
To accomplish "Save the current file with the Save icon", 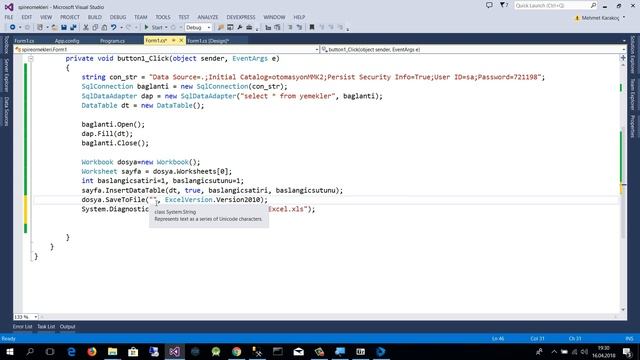I will coord(64,27).
